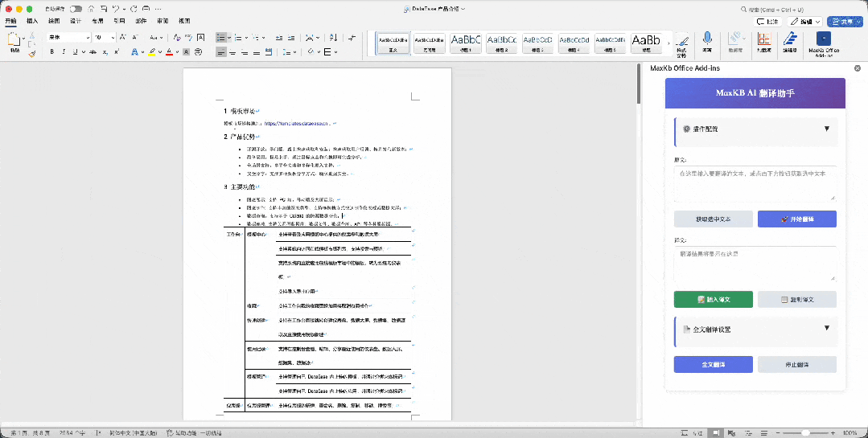Screen dimensions: 868x438
Task: Open the Editing mode dropdown
Action: pos(805,22)
